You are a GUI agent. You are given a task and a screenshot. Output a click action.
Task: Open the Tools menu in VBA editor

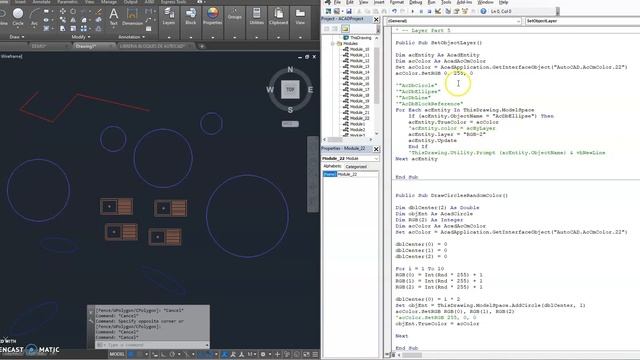pyautogui.click(x=446, y=2)
